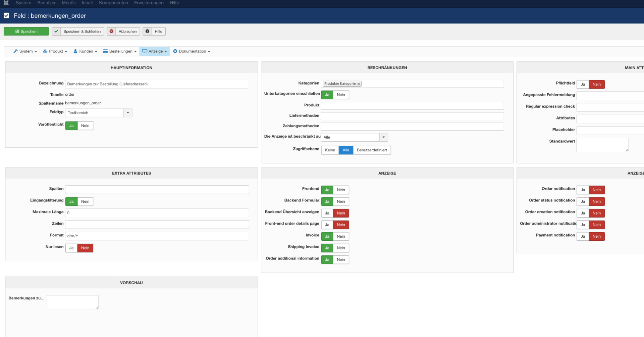Open the Produkt dropdown menu
This screenshot has height=337, width=644.
55,51
